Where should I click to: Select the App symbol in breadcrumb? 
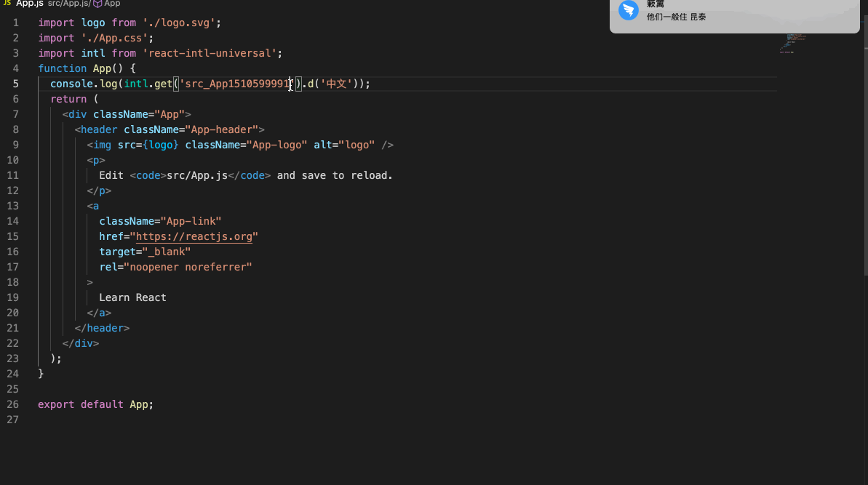(x=112, y=4)
